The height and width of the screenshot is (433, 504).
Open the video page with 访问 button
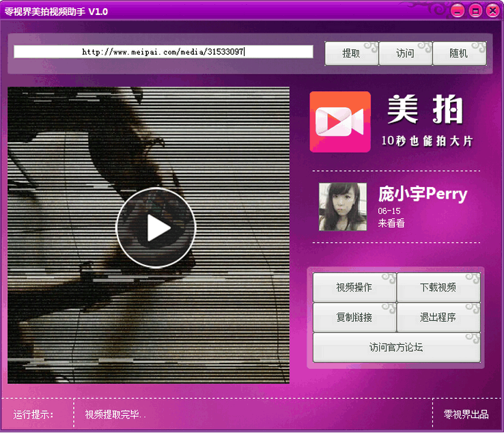point(406,53)
